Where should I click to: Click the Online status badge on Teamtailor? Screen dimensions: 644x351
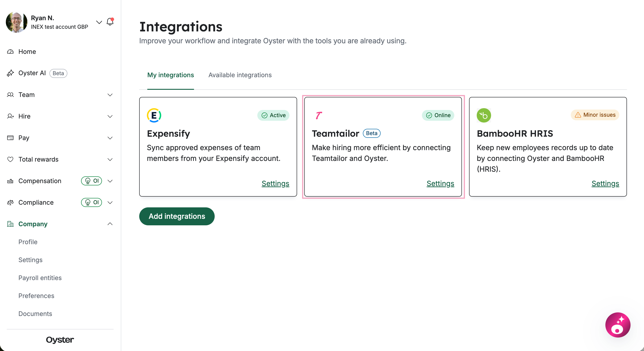click(x=438, y=115)
